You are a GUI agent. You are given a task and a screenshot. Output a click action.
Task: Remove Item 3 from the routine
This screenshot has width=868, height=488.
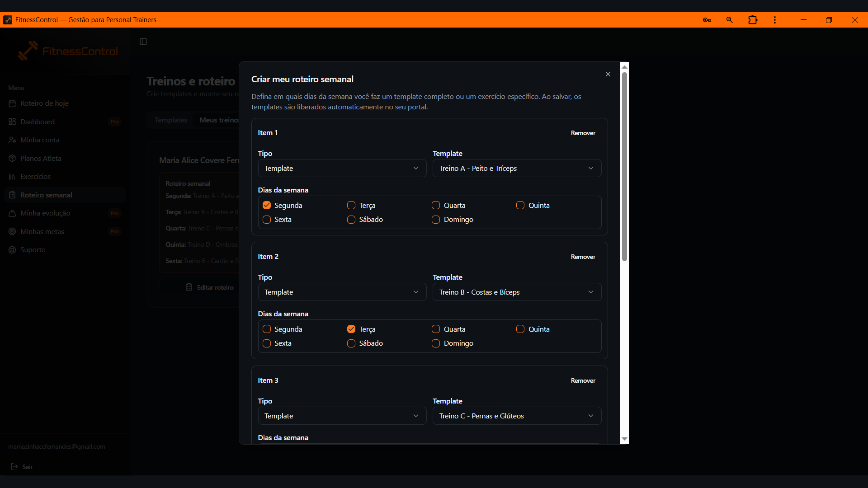coord(583,380)
